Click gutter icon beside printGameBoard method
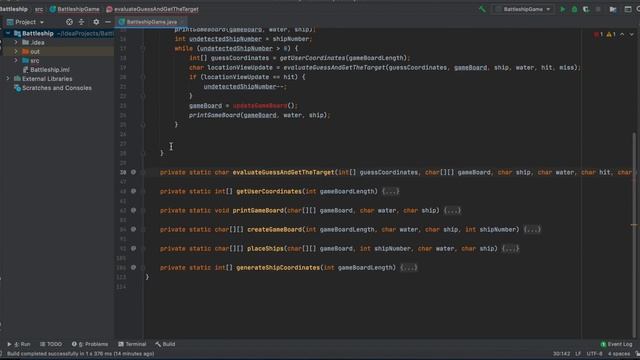The width and height of the screenshot is (640, 360). (133, 210)
